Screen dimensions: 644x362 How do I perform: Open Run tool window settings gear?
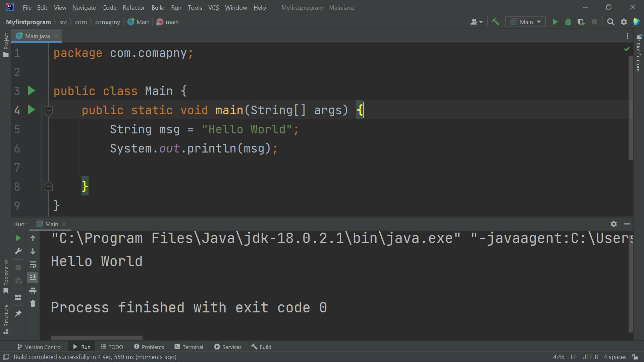614,224
